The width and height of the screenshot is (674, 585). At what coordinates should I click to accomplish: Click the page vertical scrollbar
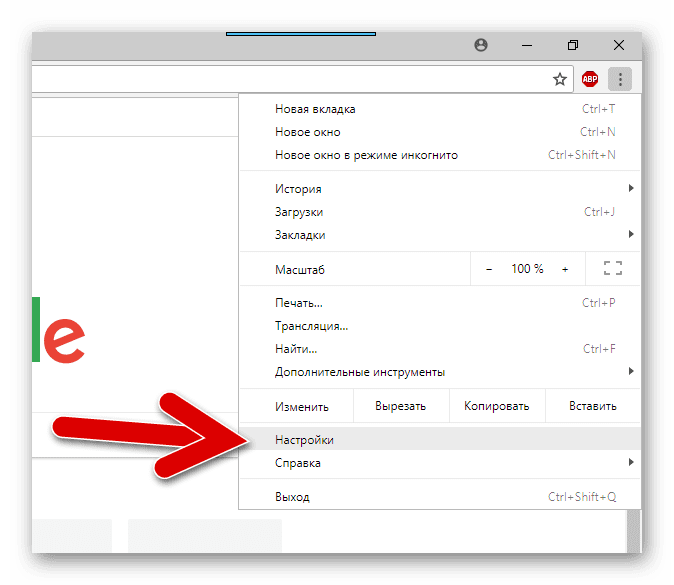click(633, 531)
